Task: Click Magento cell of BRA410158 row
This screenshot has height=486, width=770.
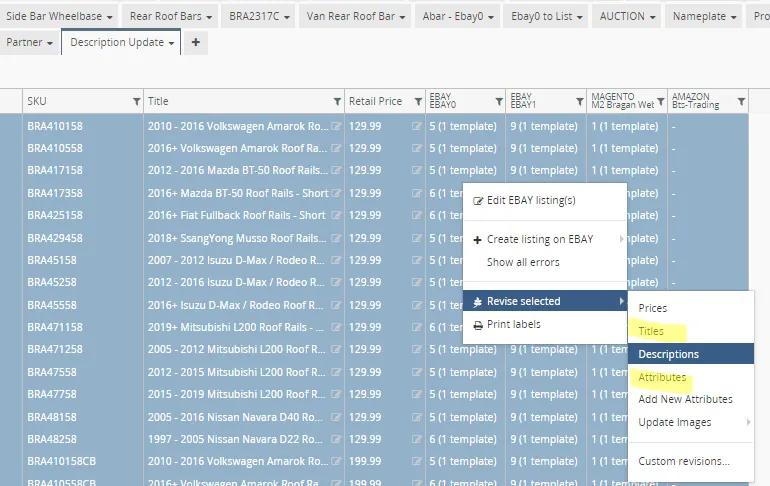Action: point(625,126)
